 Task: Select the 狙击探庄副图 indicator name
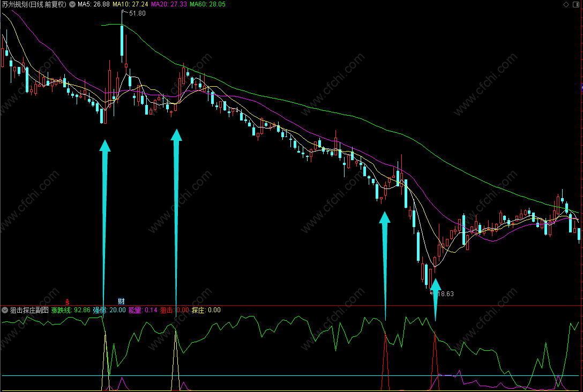coord(29,310)
